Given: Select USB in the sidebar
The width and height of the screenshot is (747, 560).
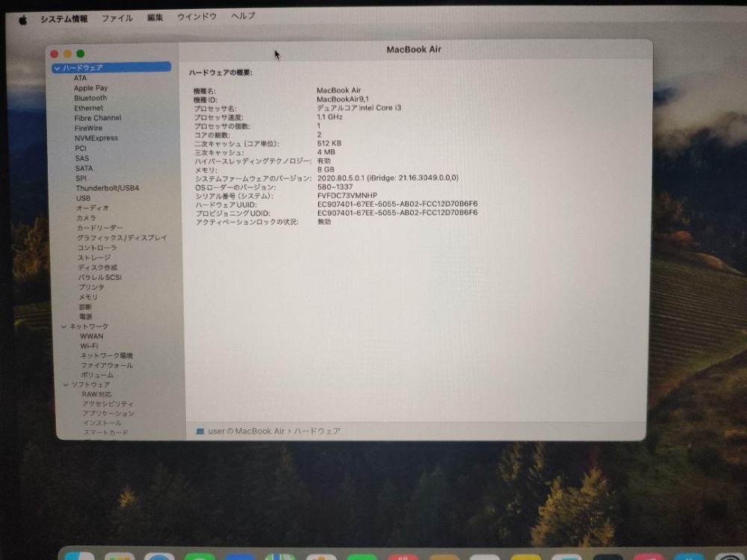Looking at the screenshot, I should (x=83, y=198).
